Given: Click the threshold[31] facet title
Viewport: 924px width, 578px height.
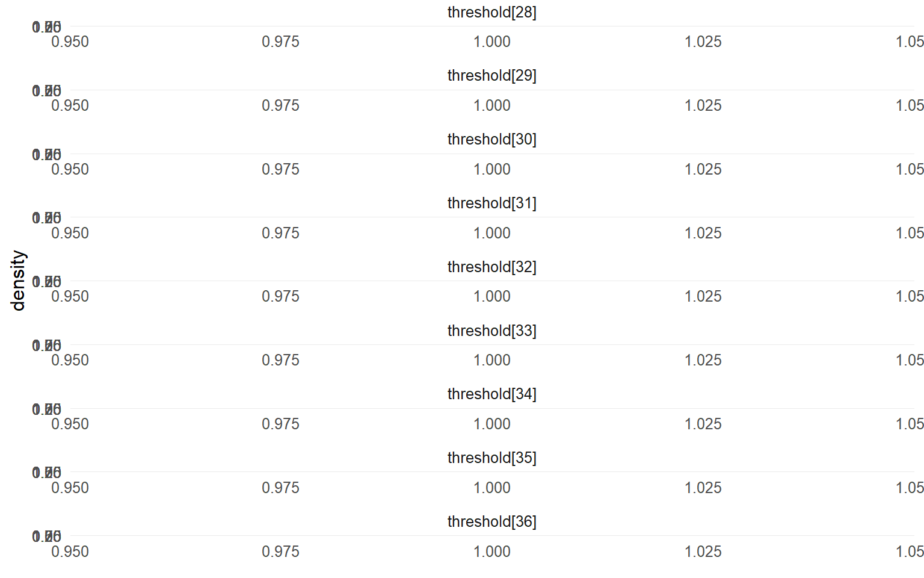Looking at the screenshot, I should 491,204.
